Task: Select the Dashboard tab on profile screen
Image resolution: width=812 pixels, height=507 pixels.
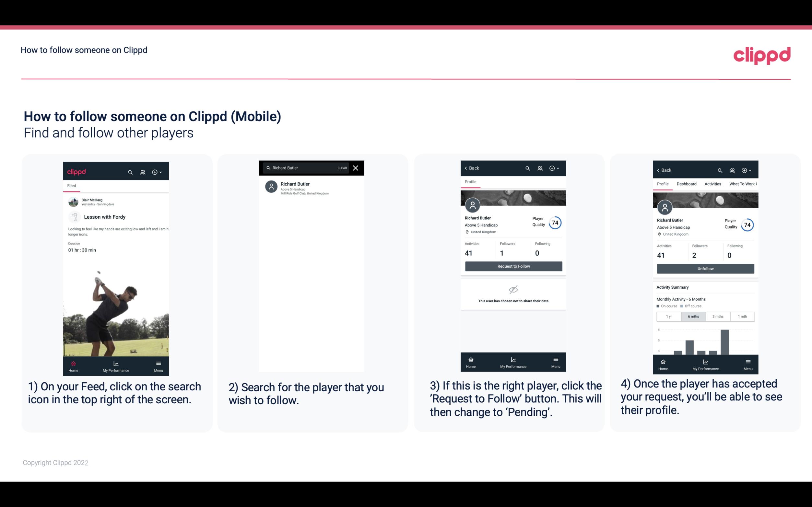Action: click(687, 183)
